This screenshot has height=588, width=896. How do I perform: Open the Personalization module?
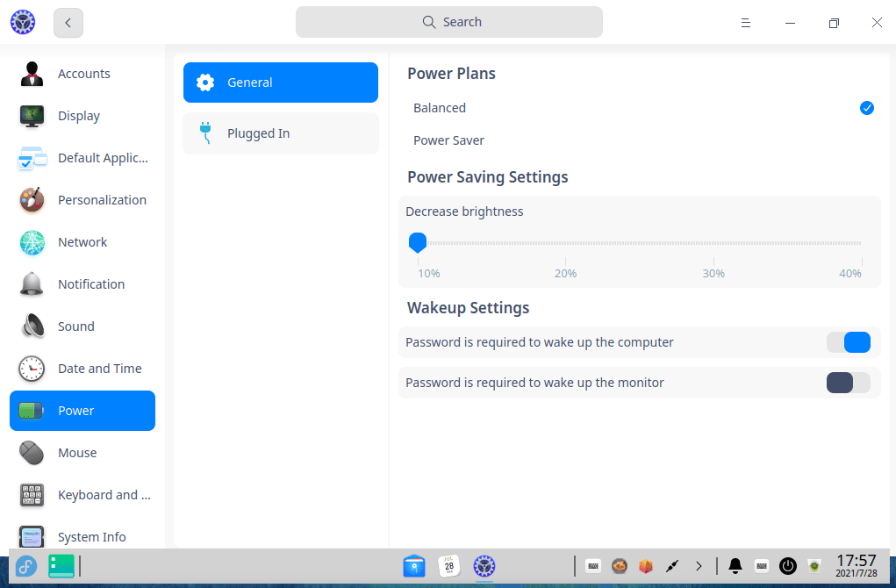click(82, 200)
